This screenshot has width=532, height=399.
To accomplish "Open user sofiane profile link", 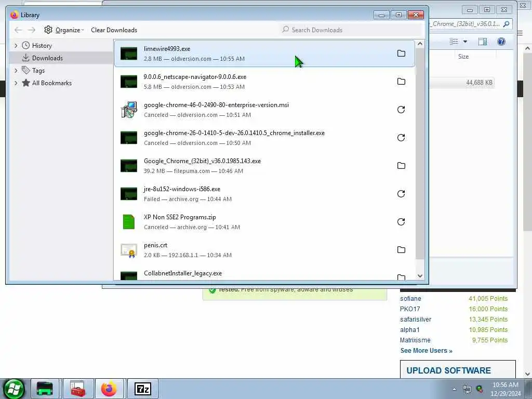I will 410,299.
